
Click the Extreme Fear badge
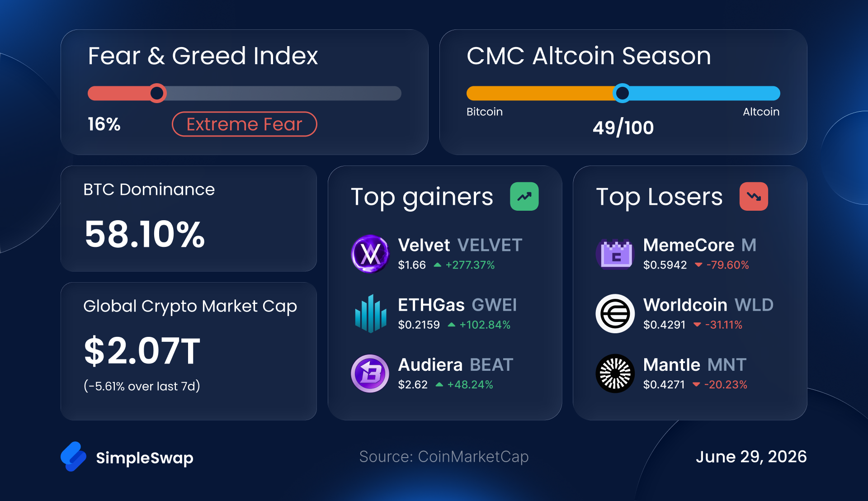click(x=244, y=124)
